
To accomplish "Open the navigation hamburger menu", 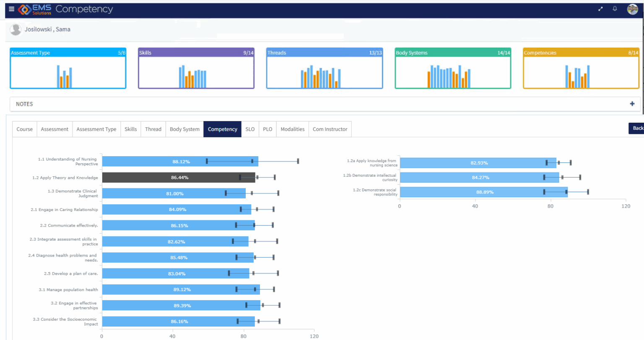I will click(12, 8).
